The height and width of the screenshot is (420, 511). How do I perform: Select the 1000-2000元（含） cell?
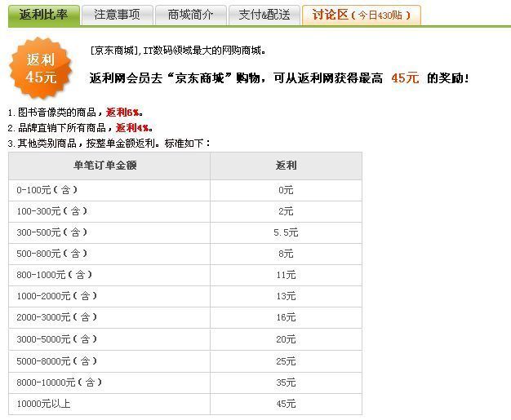pos(109,296)
